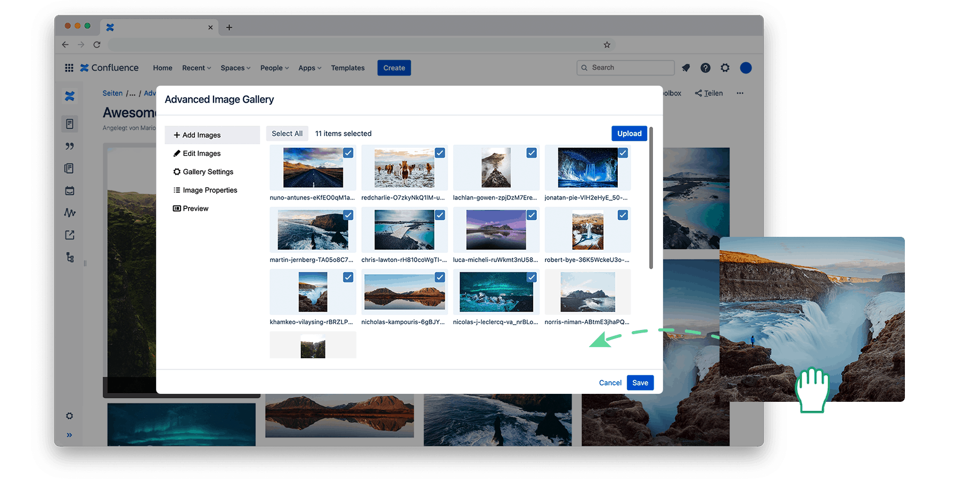Select the norris-niman image thumbnail

point(587,292)
